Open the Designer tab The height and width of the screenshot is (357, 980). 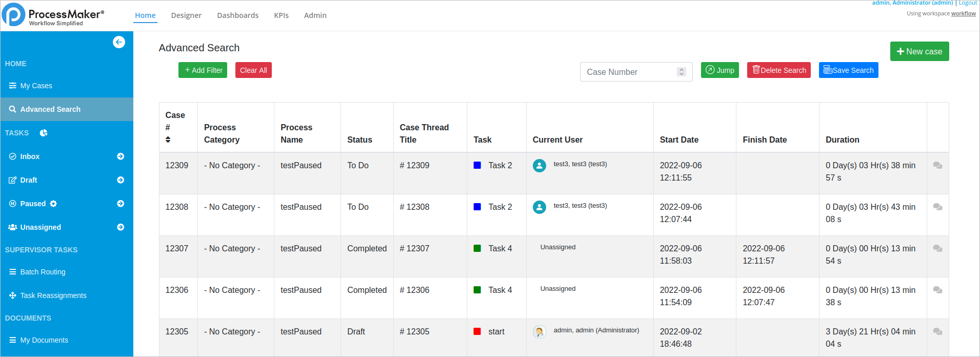click(186, 15)
